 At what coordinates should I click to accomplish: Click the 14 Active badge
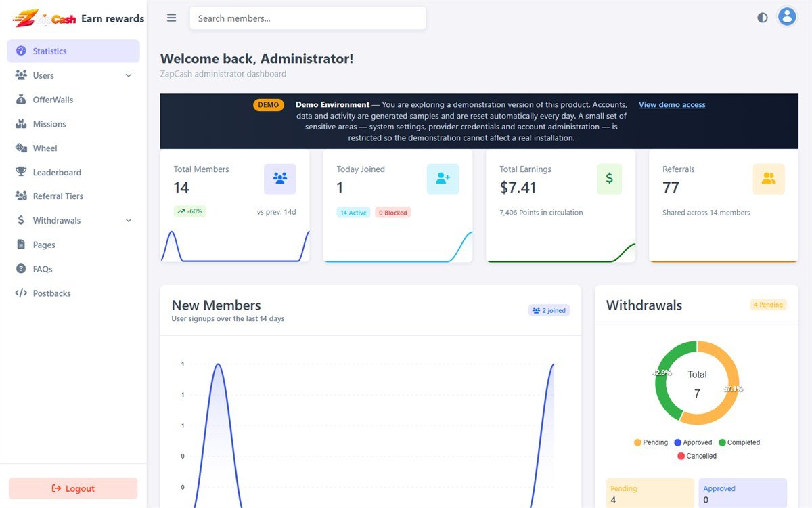point(353,213)
